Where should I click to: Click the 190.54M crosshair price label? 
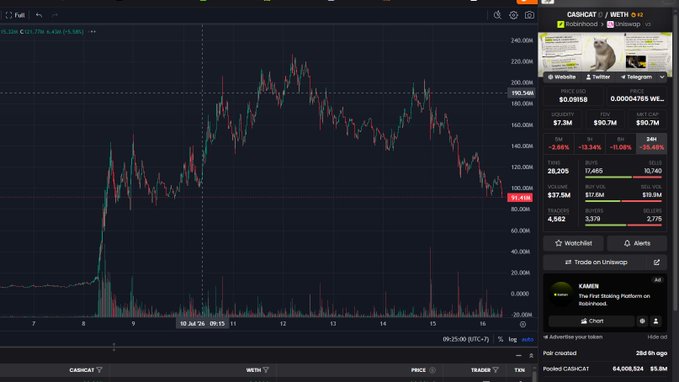click(x=521, y=93)
